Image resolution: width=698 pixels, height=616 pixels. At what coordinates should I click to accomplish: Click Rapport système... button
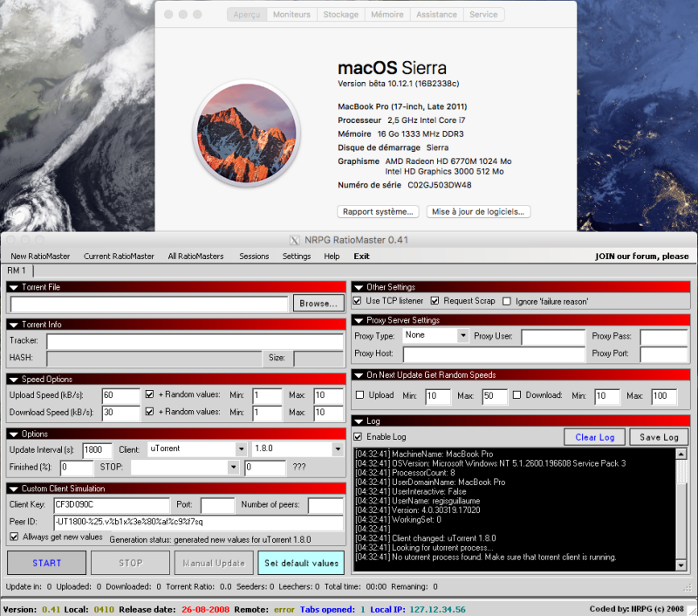point(378,212)
